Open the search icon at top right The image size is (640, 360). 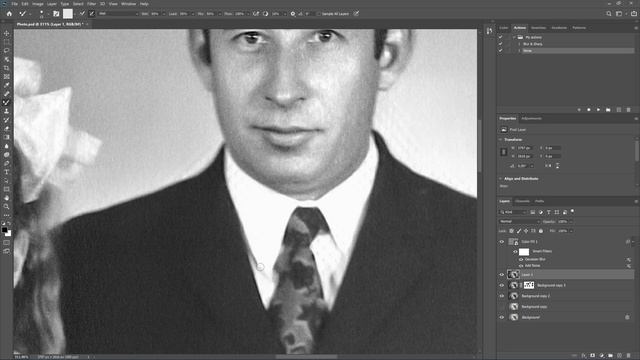click(x=609, y=13)
